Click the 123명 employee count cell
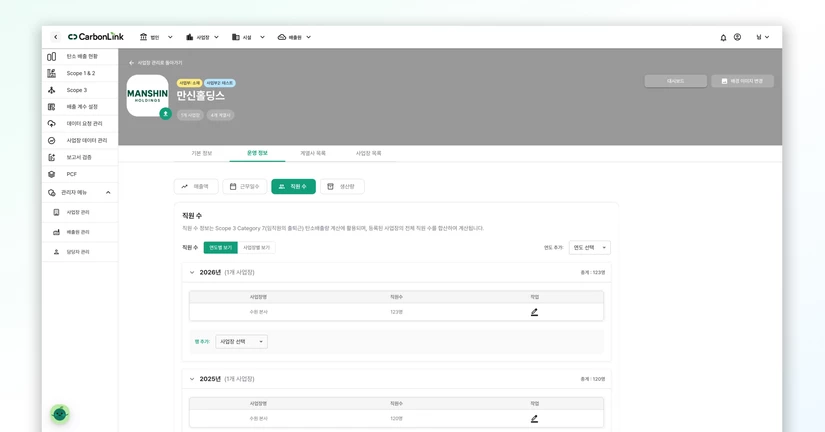Viewport: 825px width, 432px height. coord(396,312)
